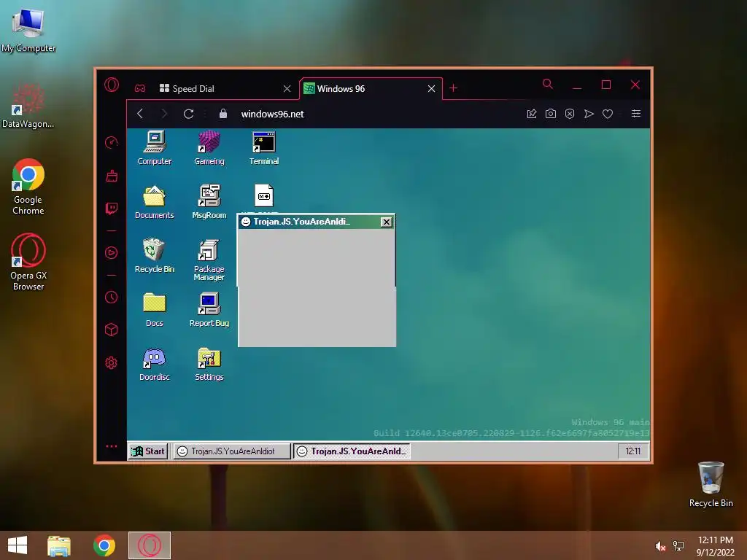Go back to previous page
The height and width of the screenshot is (560, 747).
140,114
